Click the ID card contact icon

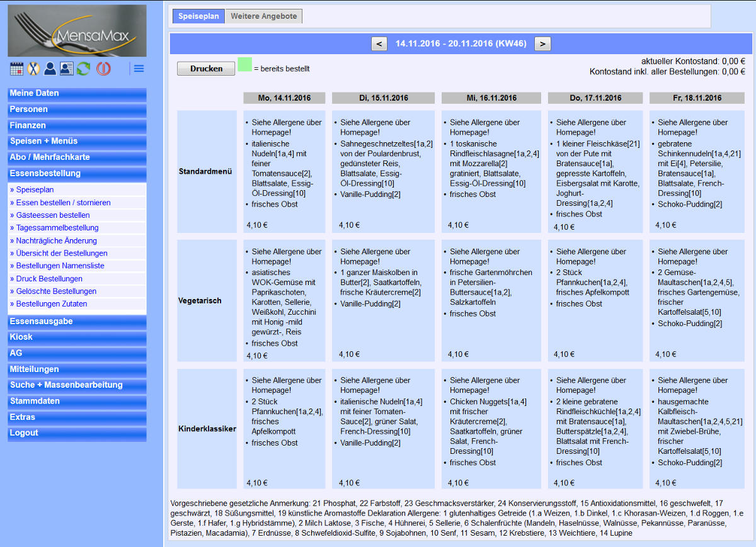(67, 69)
